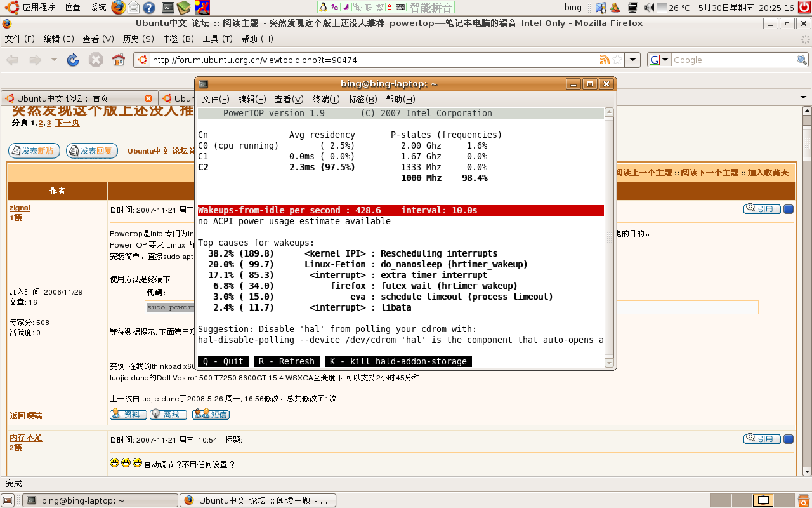
Task: Go forward in Firefox history
Action: (35, 60)
